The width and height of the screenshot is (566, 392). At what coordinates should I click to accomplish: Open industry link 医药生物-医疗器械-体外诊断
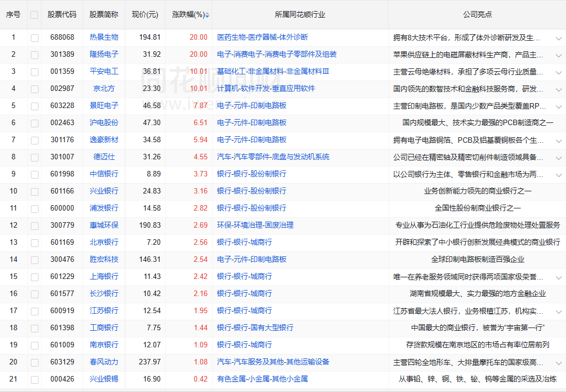pyautogui.click(x=262, y=37)
